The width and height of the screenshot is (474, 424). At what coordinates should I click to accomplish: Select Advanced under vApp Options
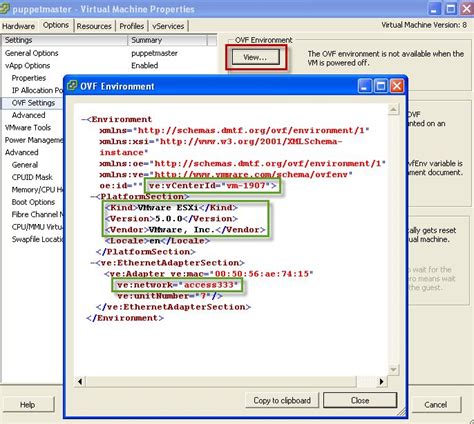coord(28,115)
